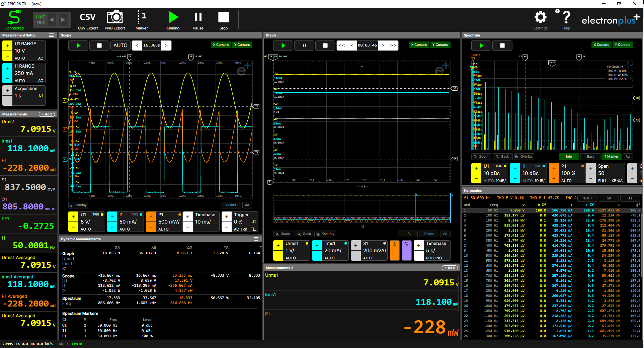This screenshot has width=644, height=348.
Task: Increase Spectrum Span with the plus button
Action: click(591, 168)
